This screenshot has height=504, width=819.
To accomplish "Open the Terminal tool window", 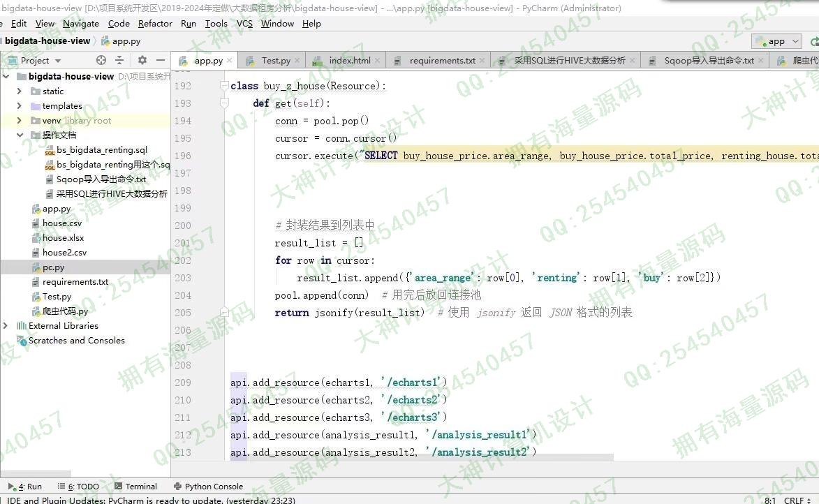I will pos(136,487).
